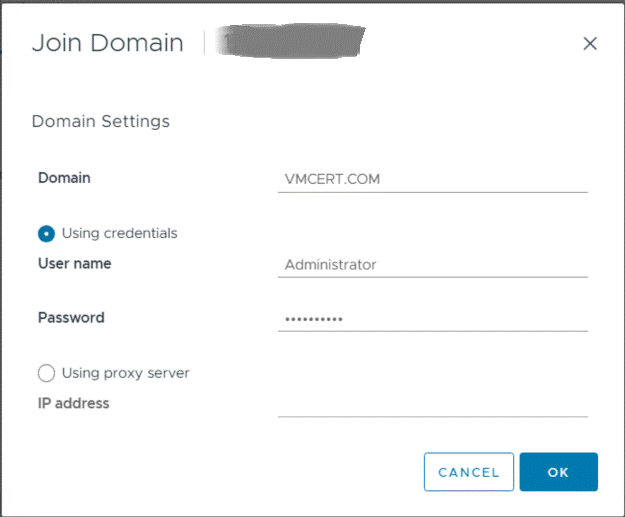
Task: Close the Join Domain dialog
Action: coord(590,43)
